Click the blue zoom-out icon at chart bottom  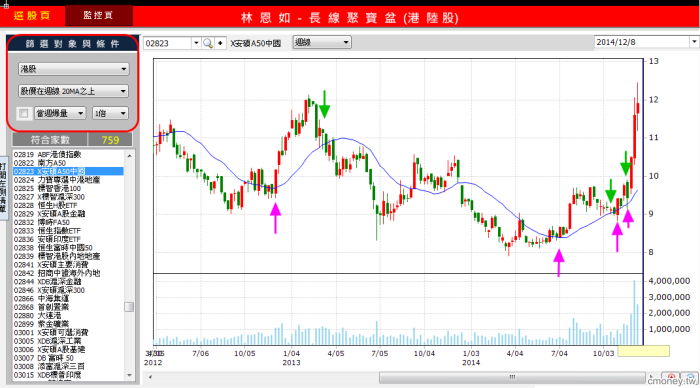click(690, 378)
